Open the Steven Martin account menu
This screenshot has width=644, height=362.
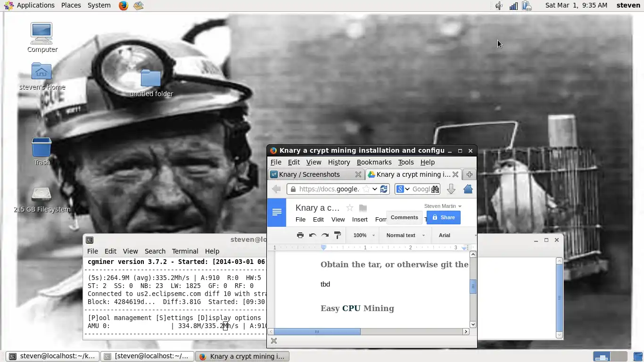442,206
